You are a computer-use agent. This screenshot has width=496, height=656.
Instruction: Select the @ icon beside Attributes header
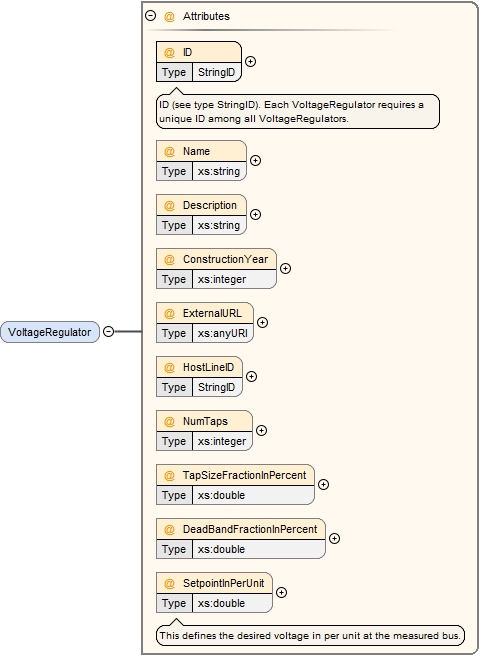[169, 17]
